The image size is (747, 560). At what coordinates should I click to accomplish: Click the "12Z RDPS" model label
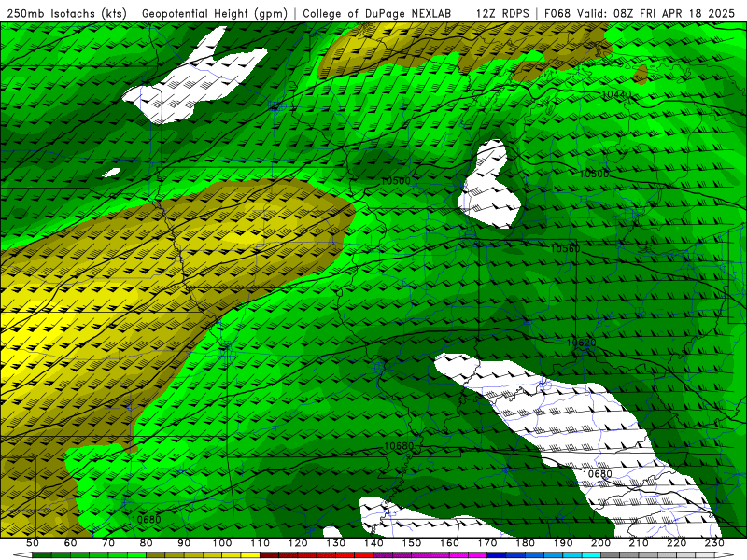coord(502,14)
